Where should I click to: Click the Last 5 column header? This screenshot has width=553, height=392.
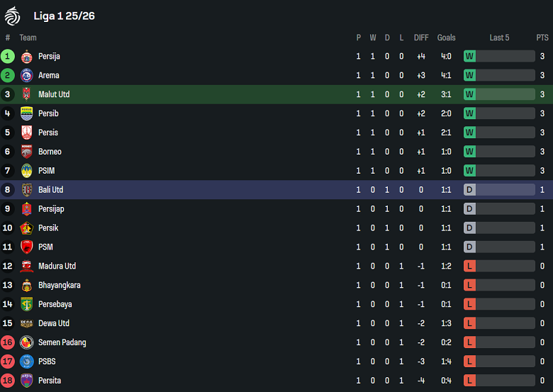click(499, 38)
